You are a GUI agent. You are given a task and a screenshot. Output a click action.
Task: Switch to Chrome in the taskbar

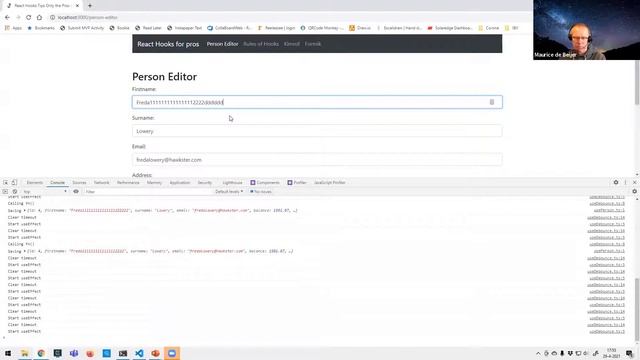click(41, 353)
